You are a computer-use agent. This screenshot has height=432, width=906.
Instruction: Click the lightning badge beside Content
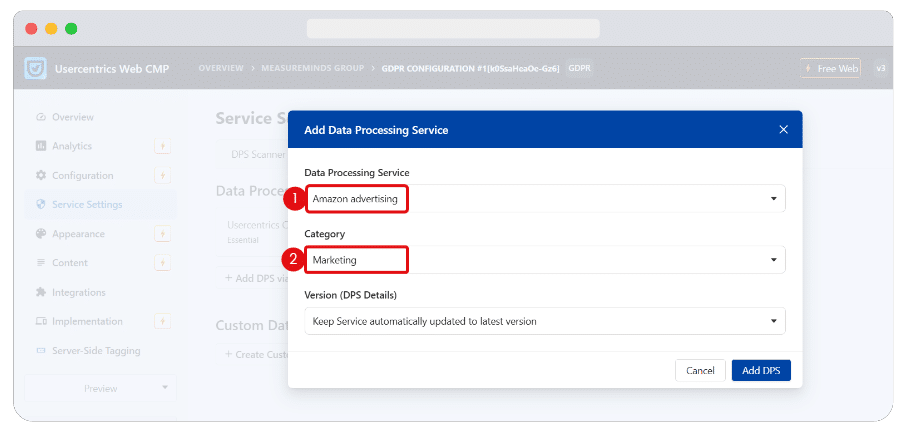pos(162,263)
